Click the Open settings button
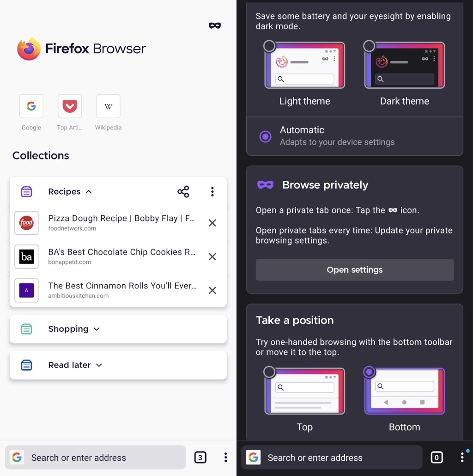This screenshot has width=473, height=476. click(355, 269)
